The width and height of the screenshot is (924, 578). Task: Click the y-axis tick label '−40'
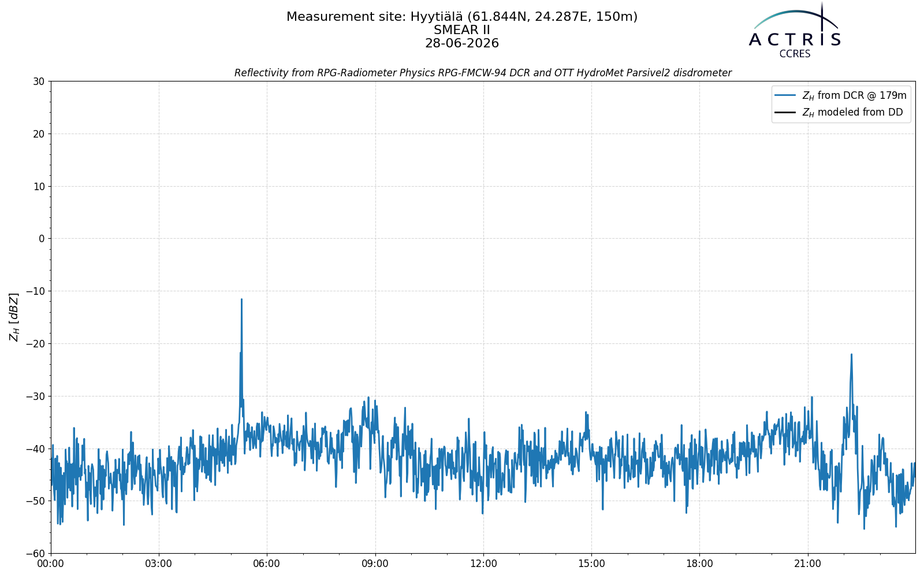click(35, 449)
